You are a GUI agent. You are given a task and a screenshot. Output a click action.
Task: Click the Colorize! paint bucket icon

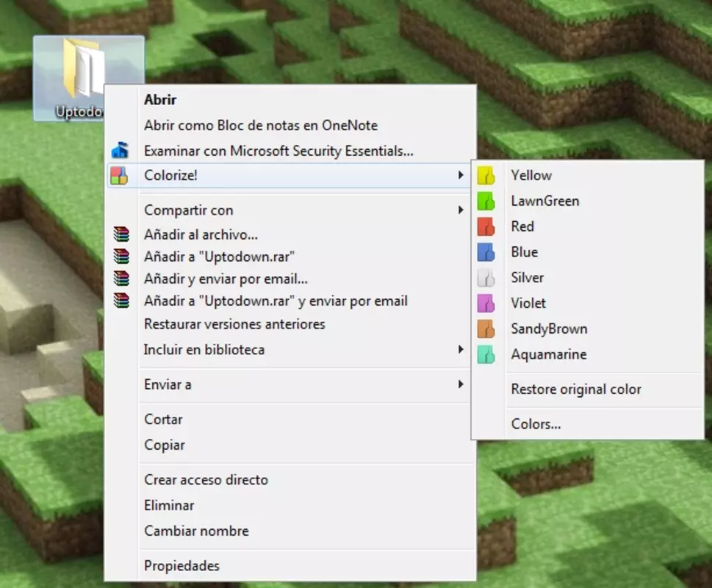click(120, 175)
